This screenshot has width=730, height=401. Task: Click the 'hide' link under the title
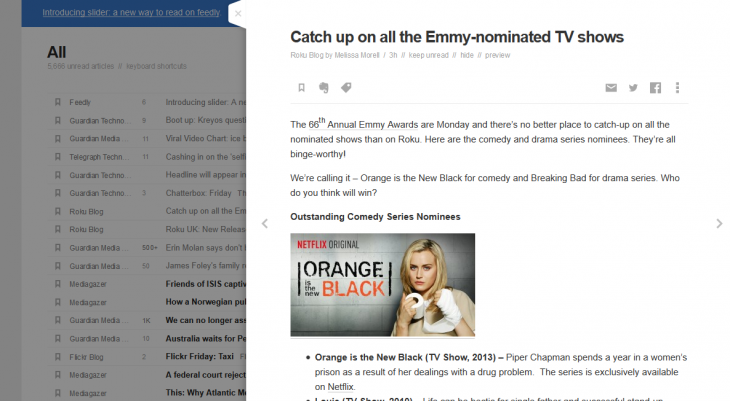(467, 55)
